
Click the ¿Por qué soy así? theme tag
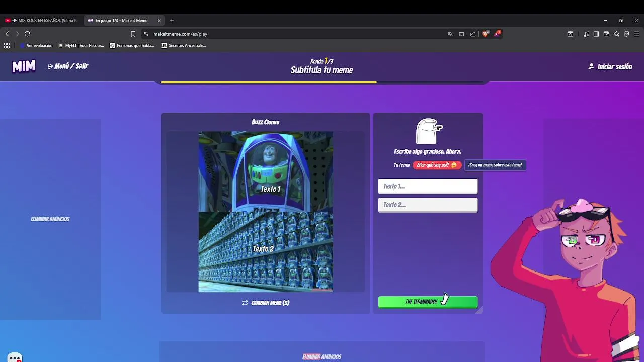[437, 165]
